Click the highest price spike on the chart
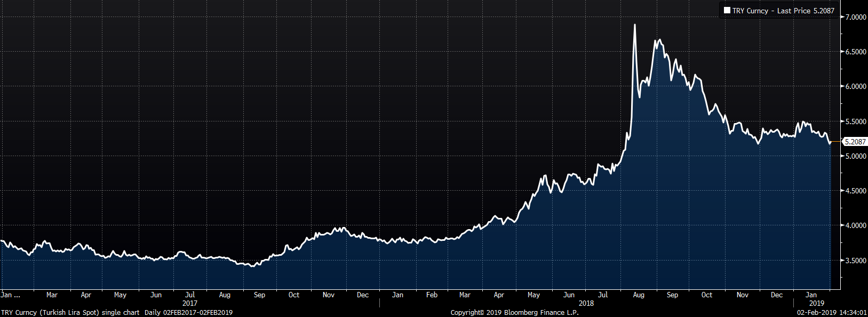 634,25
